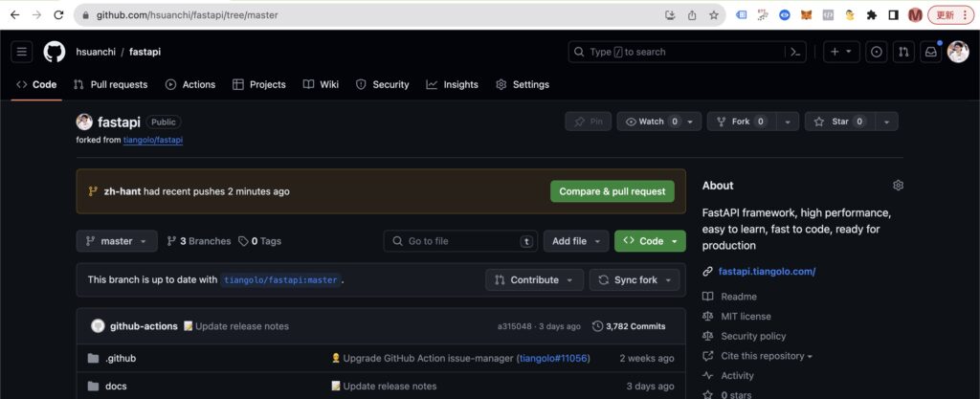Open the 3,782 Commits history
Image resolution: width=980 pixels, height=399 pixels.
(x=629, y=326)
